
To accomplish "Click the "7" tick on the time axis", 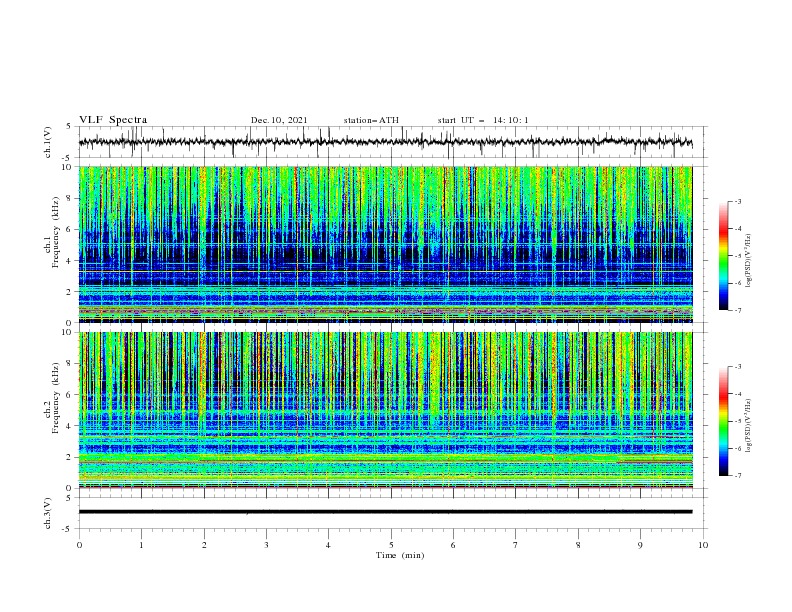I will click(x=516, y=545).
